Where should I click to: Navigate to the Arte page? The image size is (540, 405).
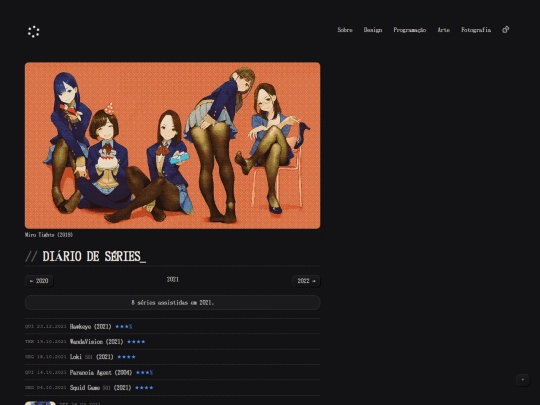pos(444,30)
